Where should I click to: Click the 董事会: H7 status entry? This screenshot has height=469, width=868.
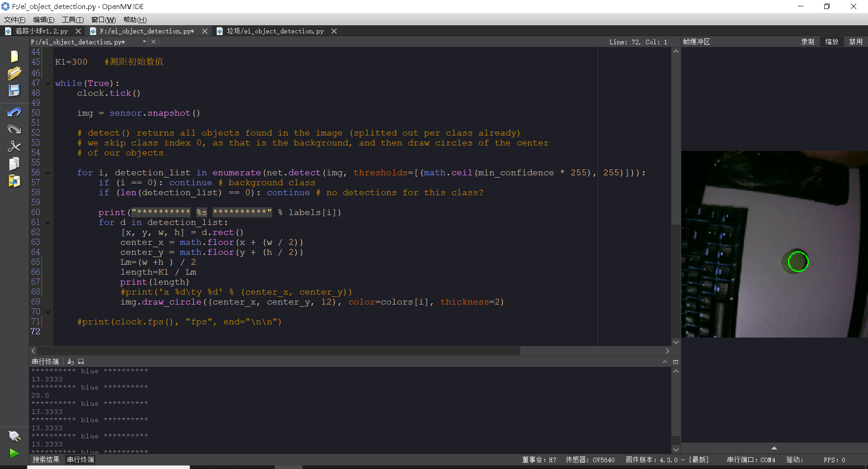(x=539, y=460)
